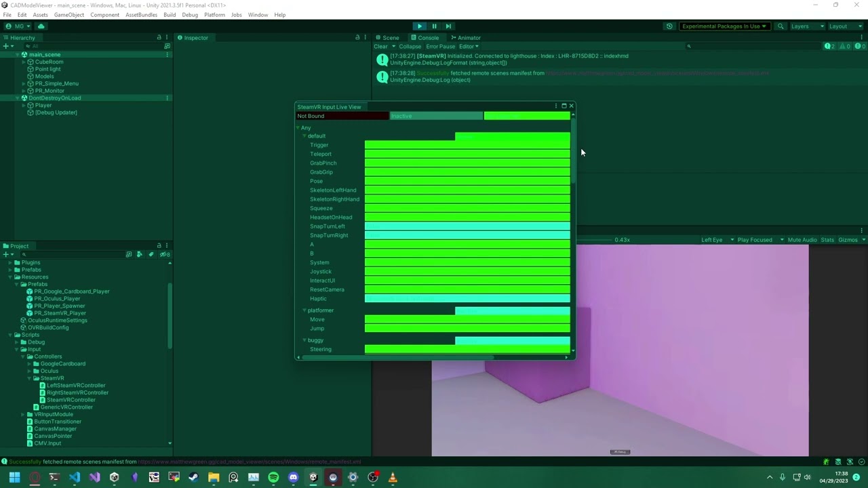Click the Not Bound legend swatch

click(342, 116)
